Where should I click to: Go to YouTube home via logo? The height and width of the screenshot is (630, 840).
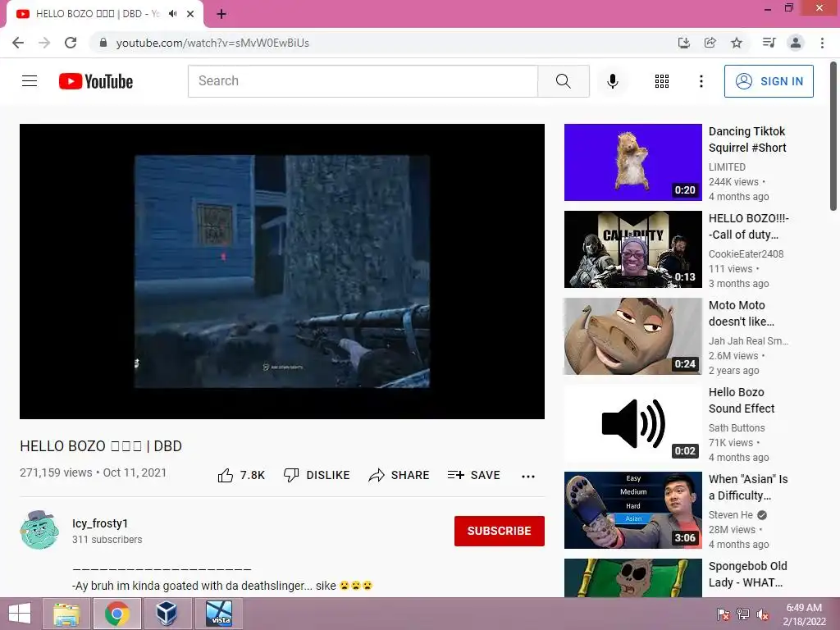coord(96,81)
